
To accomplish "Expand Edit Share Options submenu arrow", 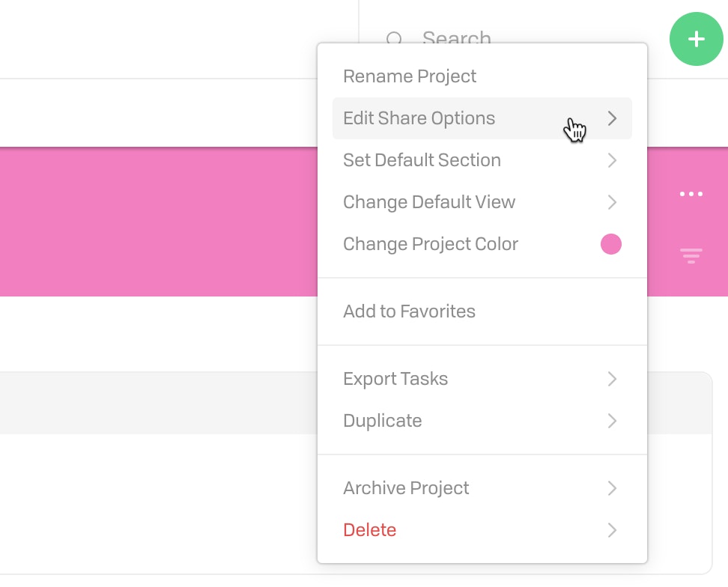I will 612,118.
